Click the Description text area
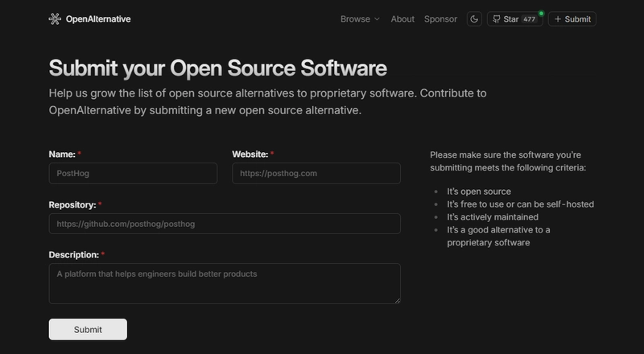This screenshot has width=644, height=354. tap(225, 284)
